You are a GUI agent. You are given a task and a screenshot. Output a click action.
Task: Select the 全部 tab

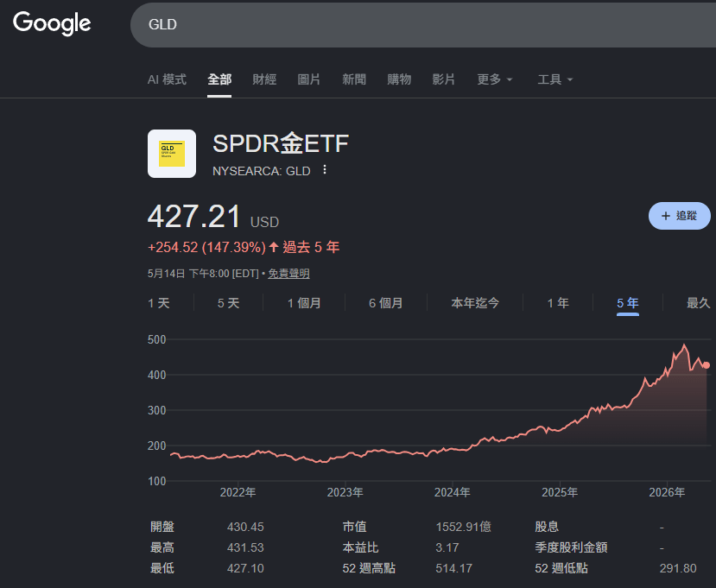pyautogui.click(x=219, y=79)
